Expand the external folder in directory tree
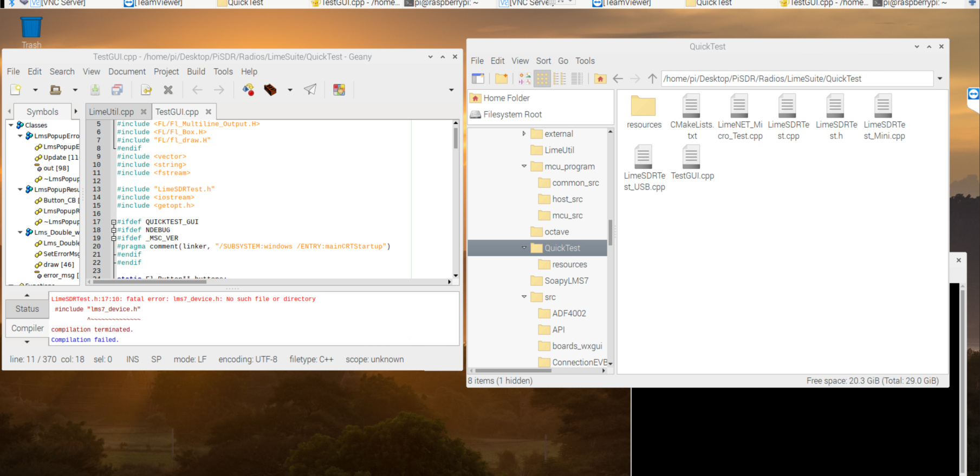The image size is (980, 476). tap(524, 133)
